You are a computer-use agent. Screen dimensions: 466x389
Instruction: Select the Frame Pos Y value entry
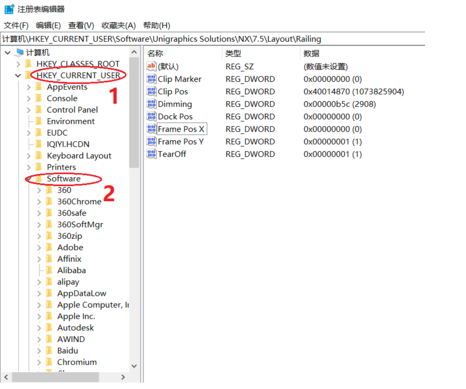(x=181, y=142)
